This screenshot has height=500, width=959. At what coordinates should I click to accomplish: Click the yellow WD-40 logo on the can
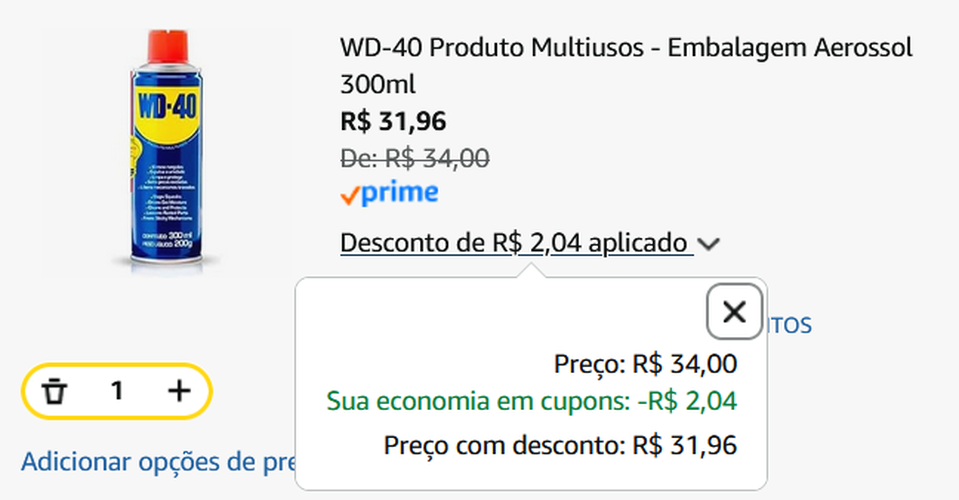point(166,106)
